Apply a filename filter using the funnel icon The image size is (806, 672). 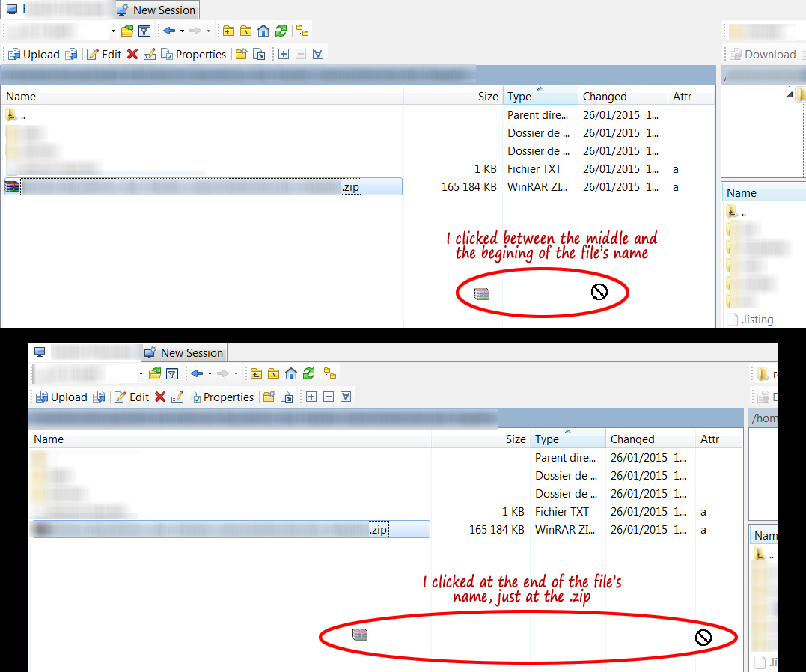(x=144, y=31)
